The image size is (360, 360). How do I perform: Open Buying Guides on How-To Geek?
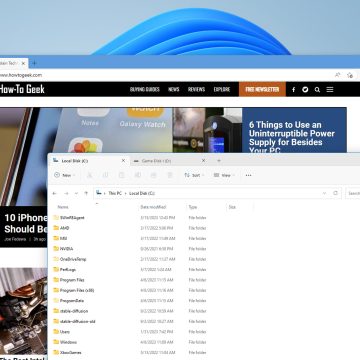[x=145, y=90]
